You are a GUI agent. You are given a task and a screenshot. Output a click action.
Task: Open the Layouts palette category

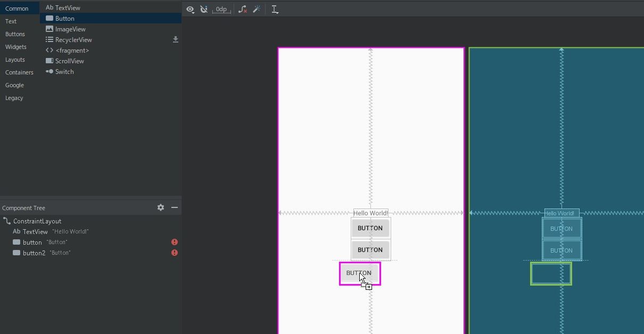tap(14, 60)
